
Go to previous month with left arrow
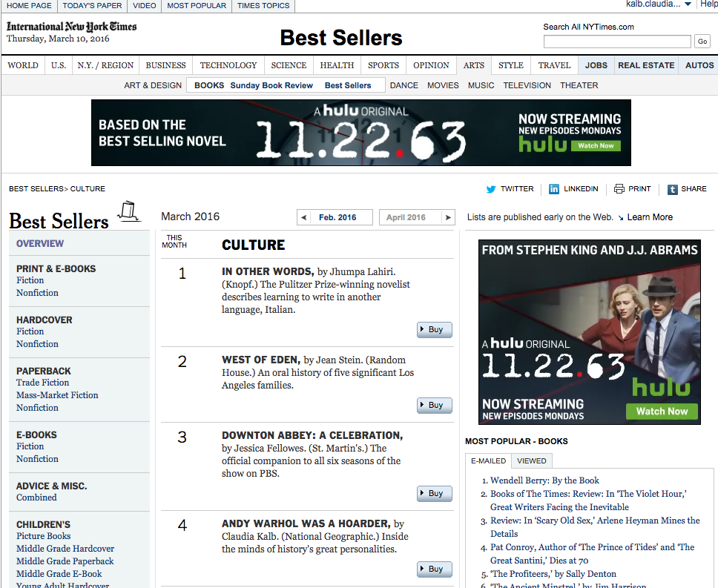(x=303, y=217)
